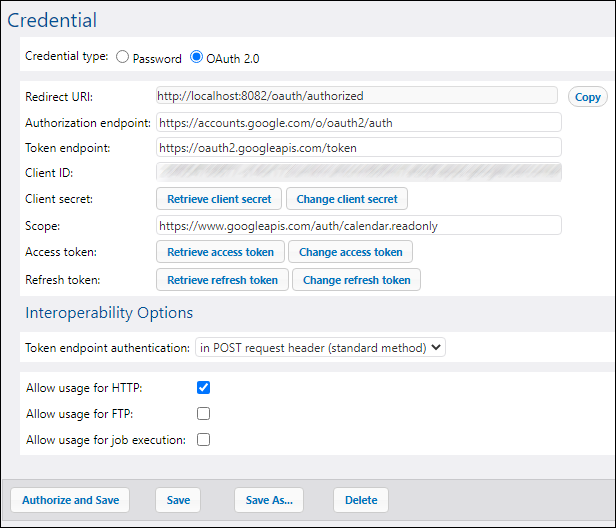The image size is (616, 528).
Task: Click the Token endpoint field
Action: point(358,148)
